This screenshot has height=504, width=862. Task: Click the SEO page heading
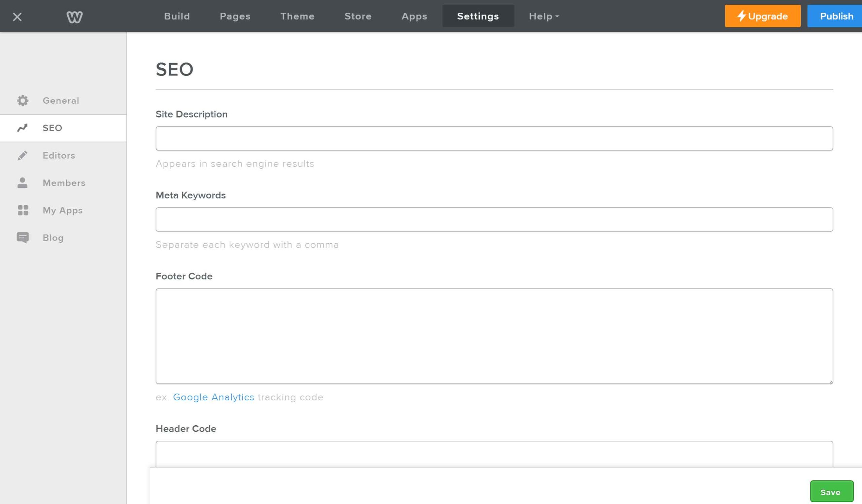[174, 69]
